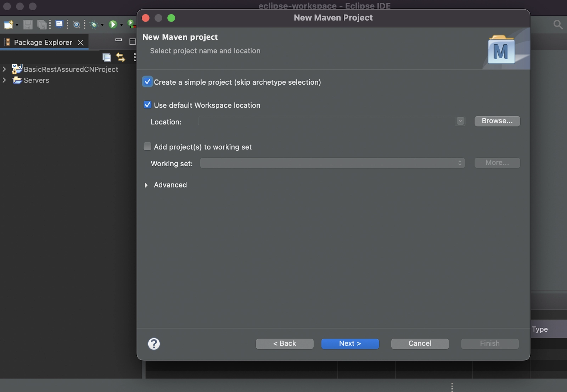The image size is (567, 392).
Task: Open Package Explorer view menu dots
Action: [134, 57]
